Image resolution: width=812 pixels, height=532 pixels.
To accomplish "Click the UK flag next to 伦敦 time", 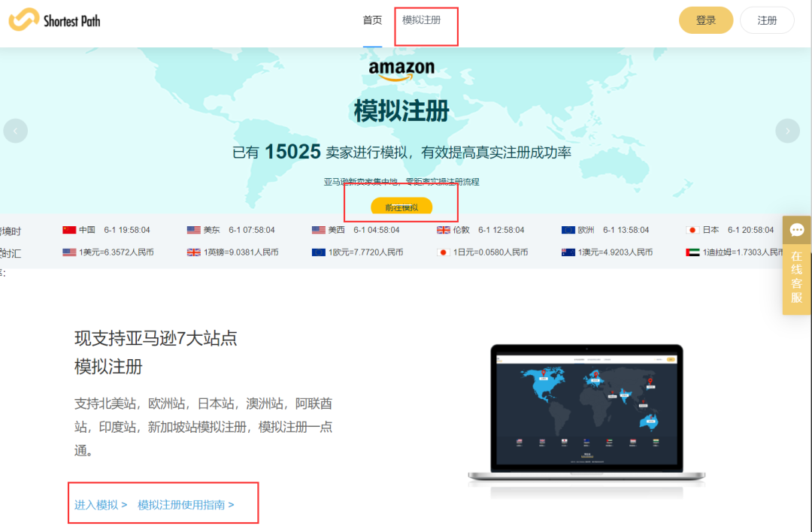I will click(444, 230).
